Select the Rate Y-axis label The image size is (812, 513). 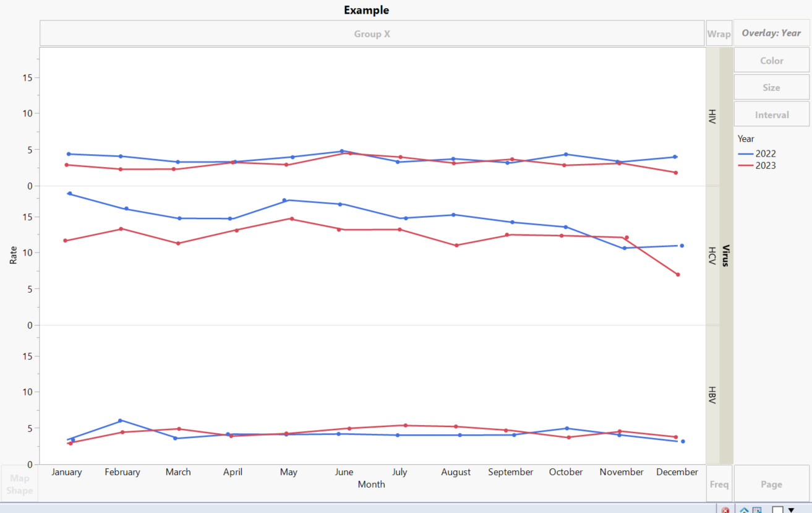13,255
